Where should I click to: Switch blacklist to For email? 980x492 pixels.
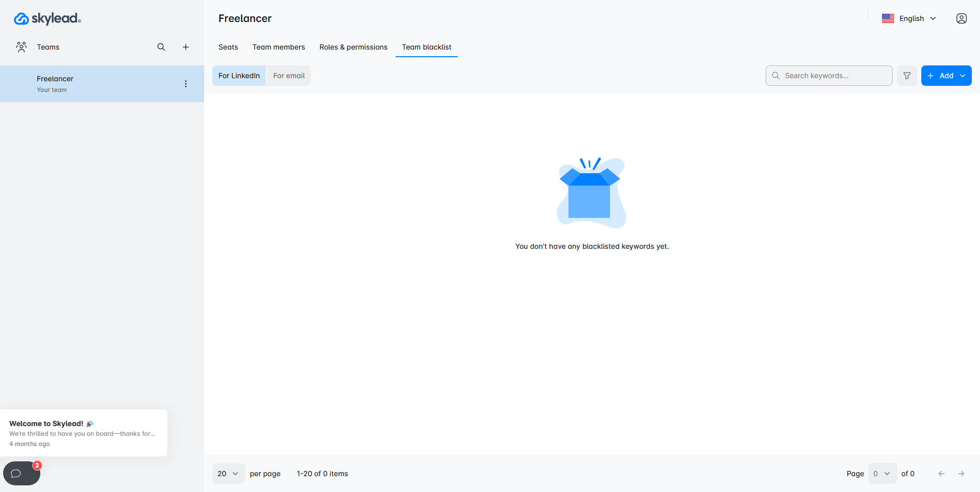point(289,76)
